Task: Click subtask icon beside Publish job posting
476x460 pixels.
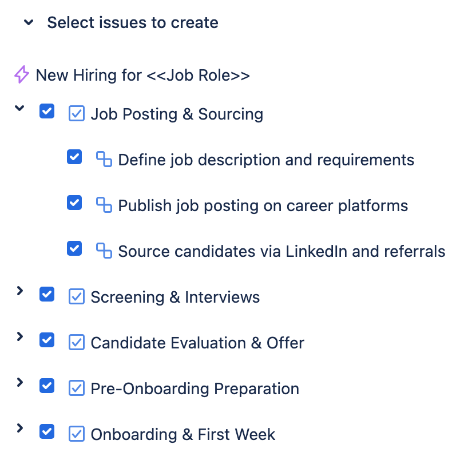Action: click(104, 205)
